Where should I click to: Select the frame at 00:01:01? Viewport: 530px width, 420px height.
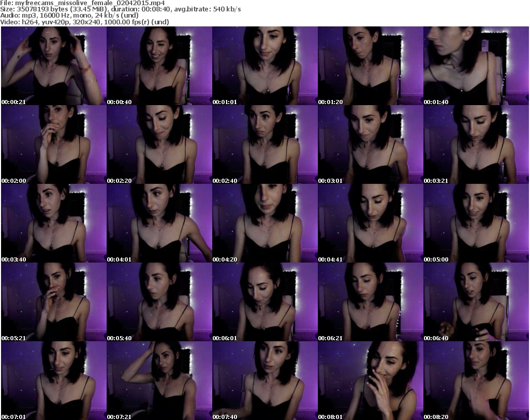coord(264,66)
